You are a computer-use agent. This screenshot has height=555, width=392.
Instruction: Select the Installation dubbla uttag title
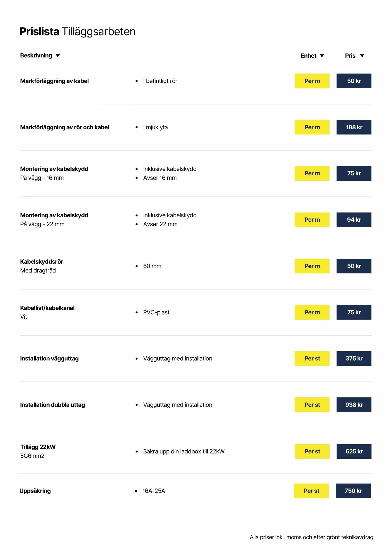pos(53,405)
